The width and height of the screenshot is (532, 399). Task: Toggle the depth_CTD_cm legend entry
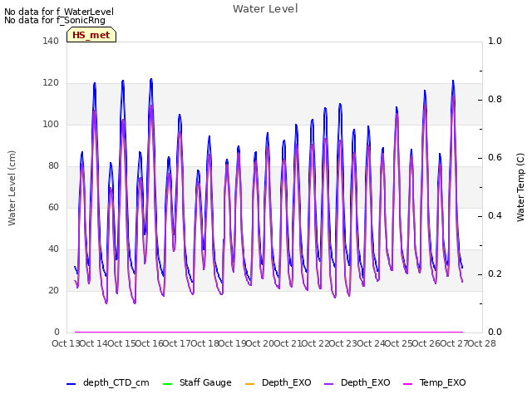[x=108, y=382]
